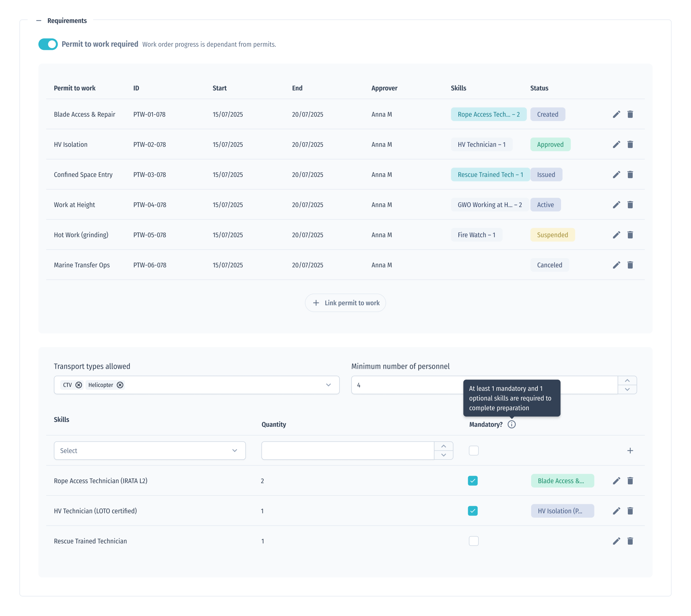
Task: Remove the Helicopter transport tag
Action: 120,385
